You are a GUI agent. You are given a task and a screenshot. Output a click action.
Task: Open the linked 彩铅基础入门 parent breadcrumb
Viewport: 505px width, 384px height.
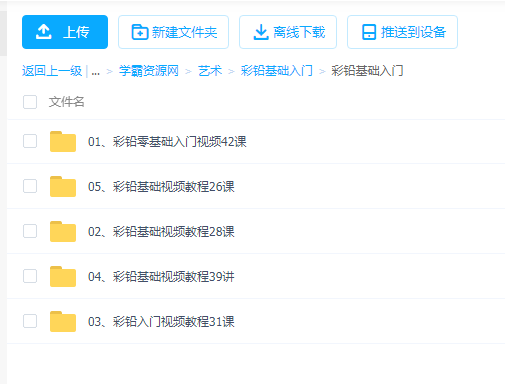pos(277,71)
